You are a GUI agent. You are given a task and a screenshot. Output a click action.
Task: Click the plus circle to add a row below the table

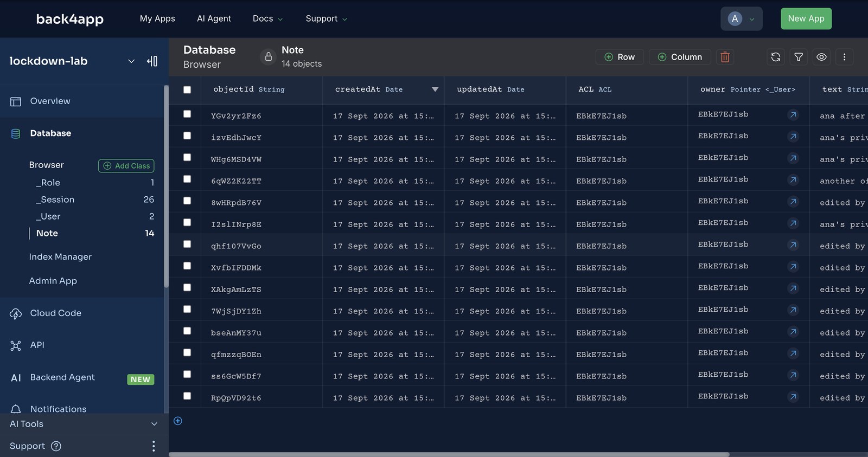(178, 421)
